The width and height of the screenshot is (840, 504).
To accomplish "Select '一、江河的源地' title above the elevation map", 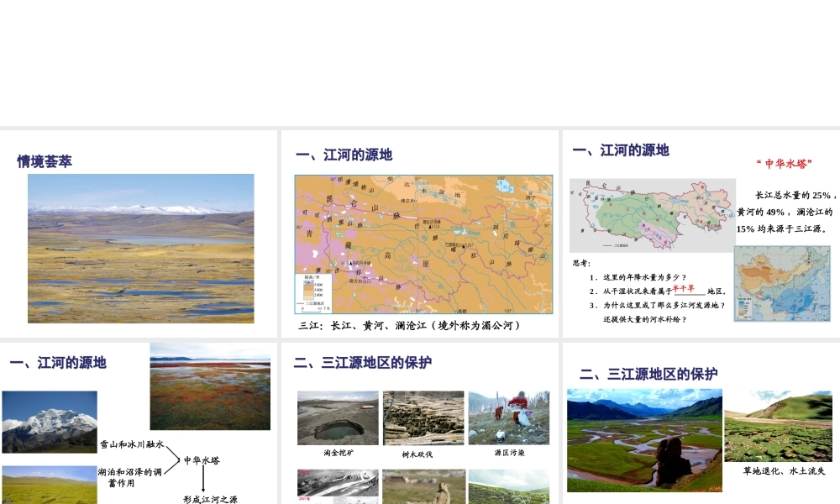I will click(344, 155).
